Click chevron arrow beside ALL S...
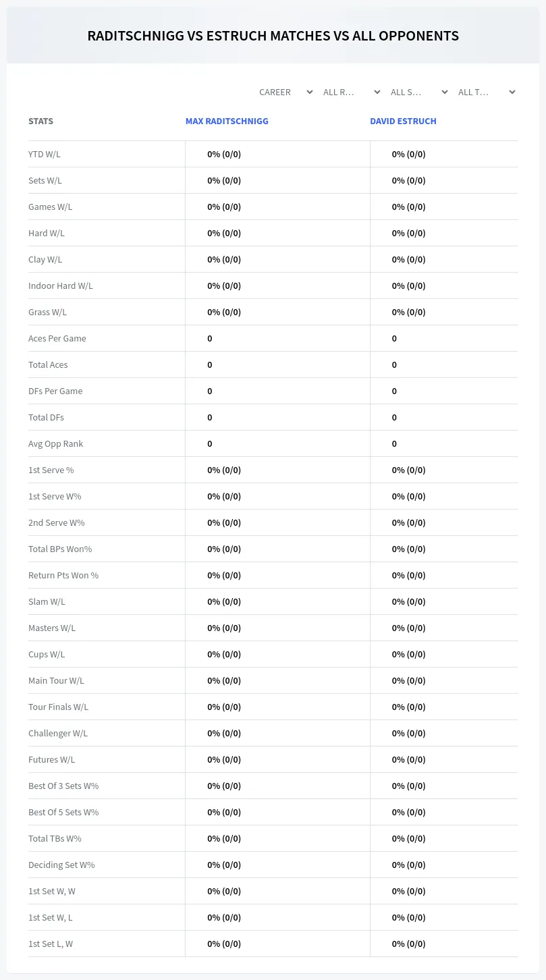 coord(445,92)
